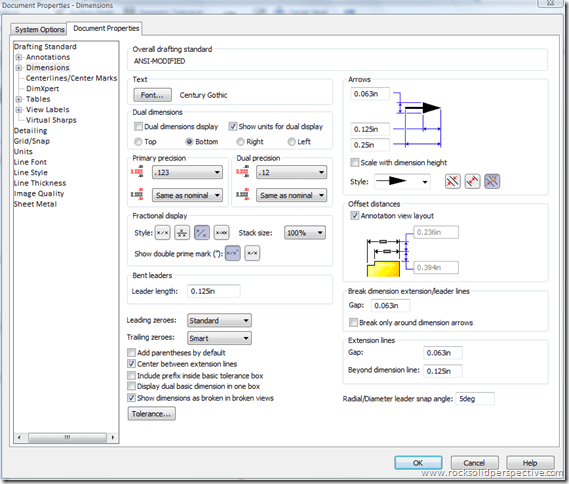Viewport: 569px width, 484px height.
Task: Select Top dual dimension position
Action: (138, 141)
